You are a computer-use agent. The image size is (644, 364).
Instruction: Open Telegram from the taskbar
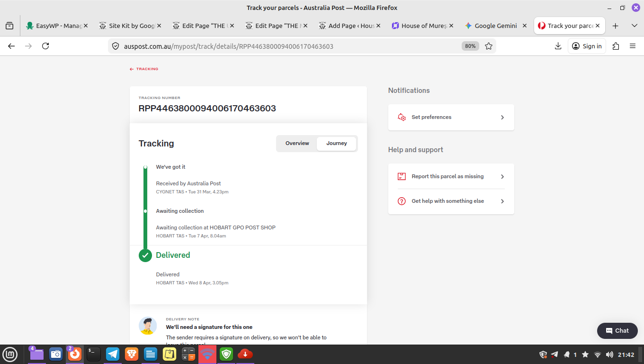click(x=113, y=354)
